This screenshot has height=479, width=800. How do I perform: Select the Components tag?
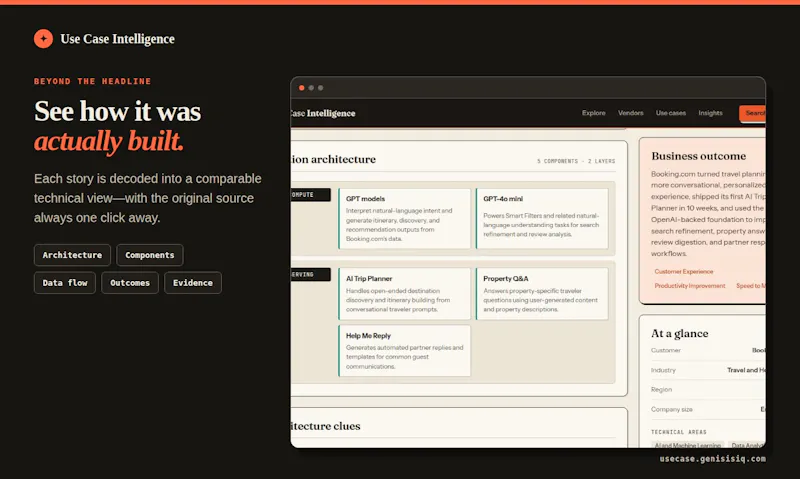click(x=149, y=255)
